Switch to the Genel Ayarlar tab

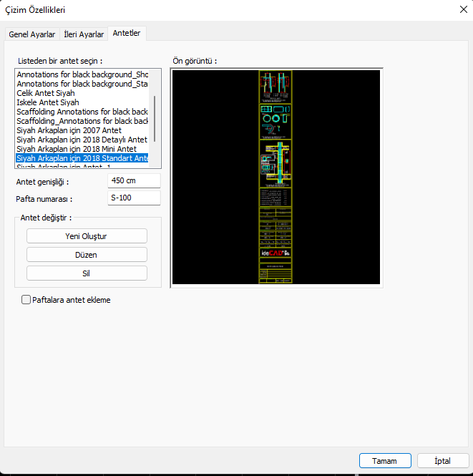pos(31,34)
